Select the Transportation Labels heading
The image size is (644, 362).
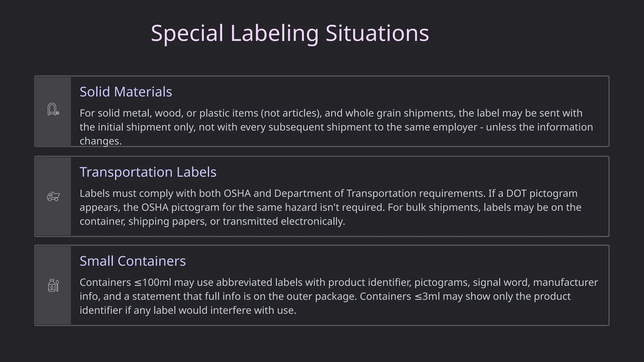pyautogui.click(x=148, y=172)
